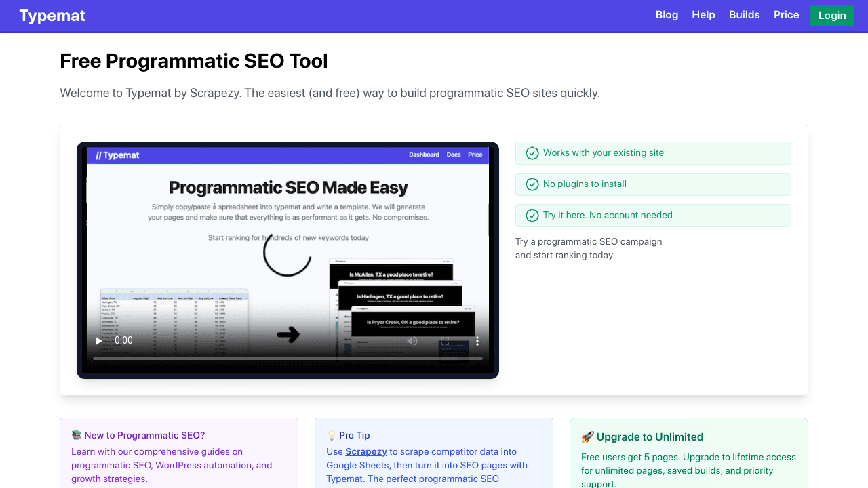This screenshot has width=868, height=488.
Task: Mute the demo video audio
Action: pyautogui.click(x=412, y=340)
